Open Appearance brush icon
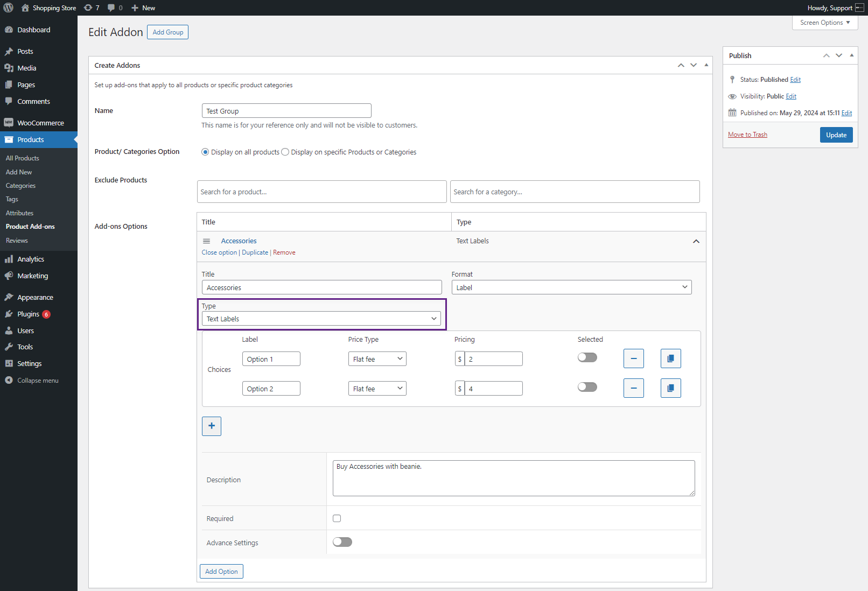 point(9,297)
